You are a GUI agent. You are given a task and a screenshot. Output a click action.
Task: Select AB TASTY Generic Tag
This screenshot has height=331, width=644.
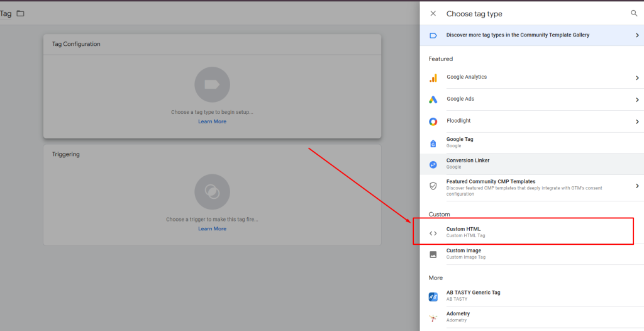(532, 296)
